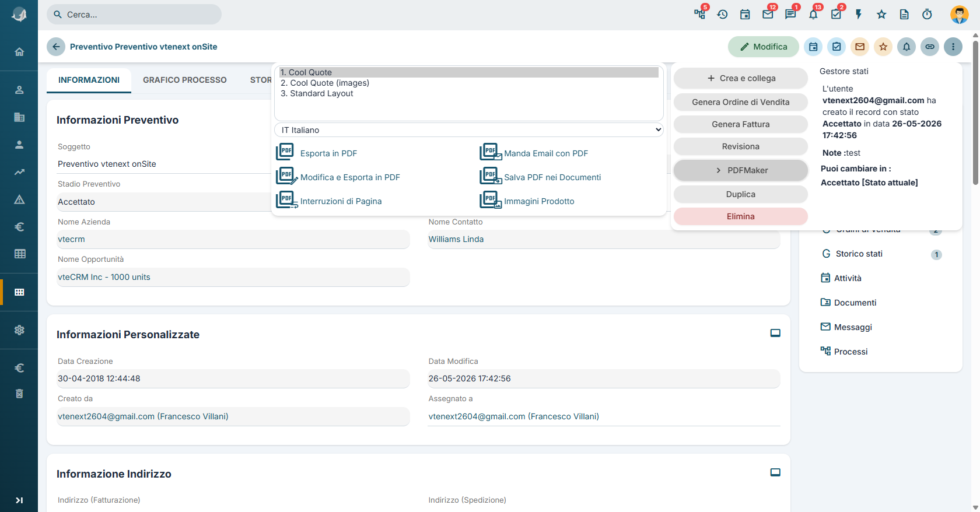
Task: Open the to-do checklist icon
Action: pyautogui.click(x=836, y=15)
